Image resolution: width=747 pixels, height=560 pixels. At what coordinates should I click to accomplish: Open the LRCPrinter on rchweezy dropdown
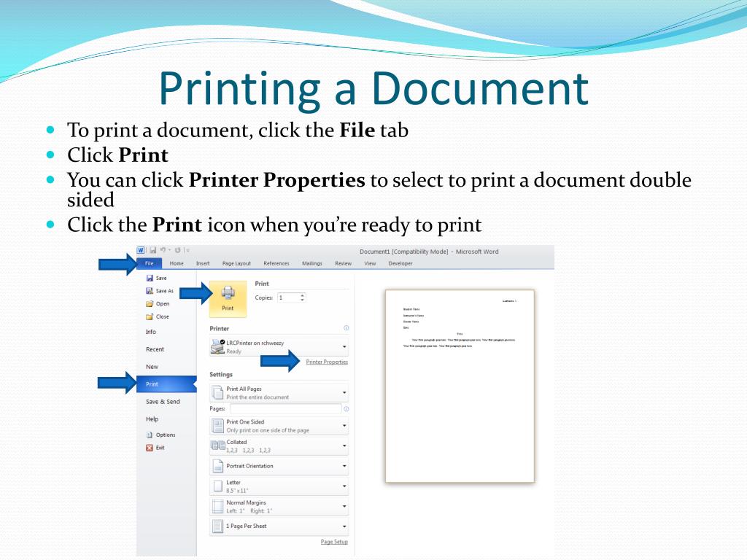click(279, 346)
